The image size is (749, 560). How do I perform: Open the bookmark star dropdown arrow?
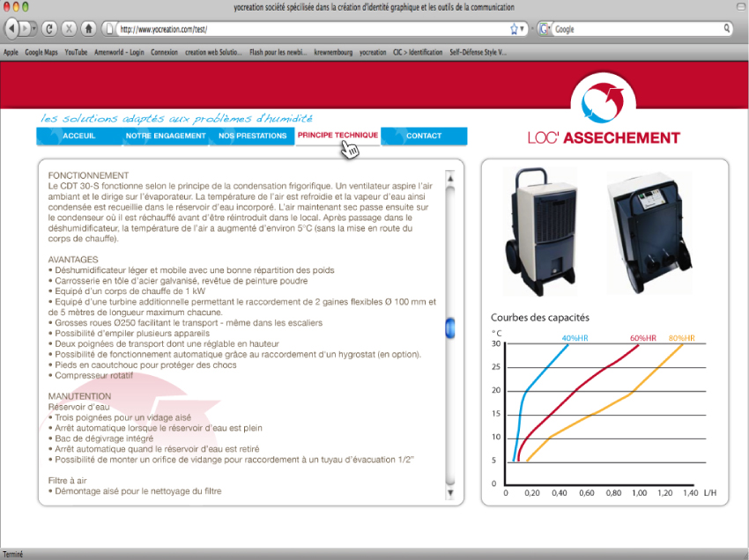(x=523, y=29)
